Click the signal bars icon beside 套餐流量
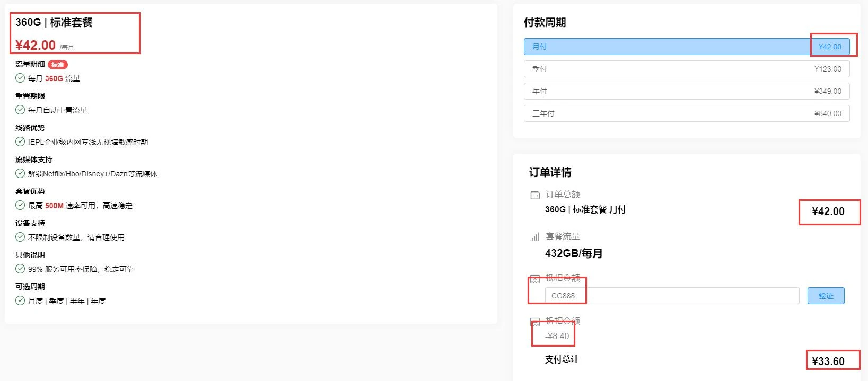868x381 pixels. [x=535, y=237]
